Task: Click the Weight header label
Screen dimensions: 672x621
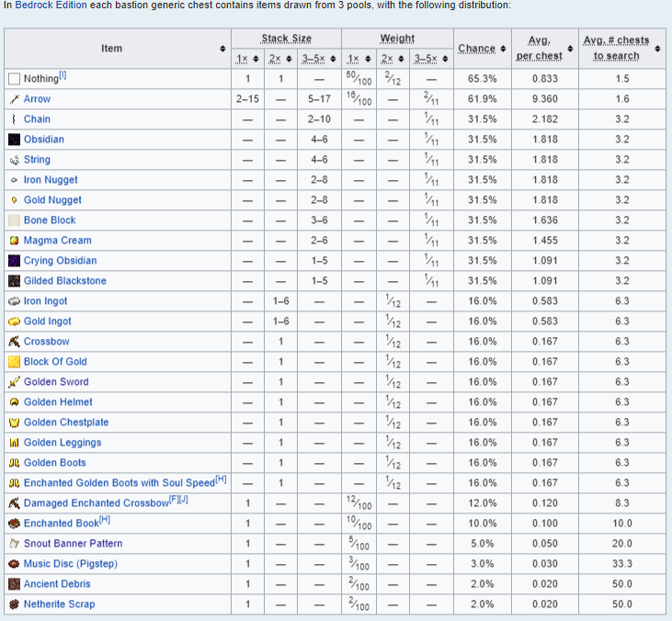Action: point(397,39)
